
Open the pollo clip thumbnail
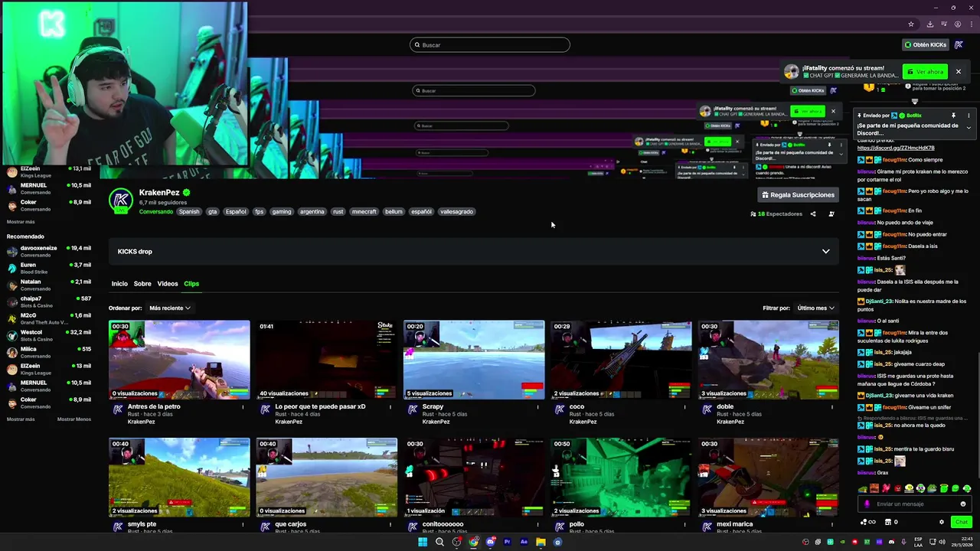621,478
